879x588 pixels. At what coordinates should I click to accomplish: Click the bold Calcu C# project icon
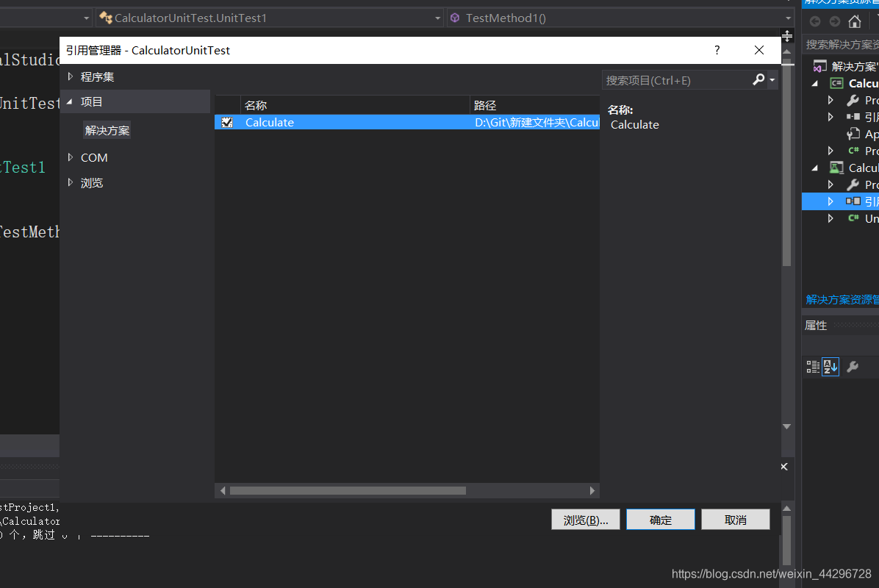click(x=836, y=84)
